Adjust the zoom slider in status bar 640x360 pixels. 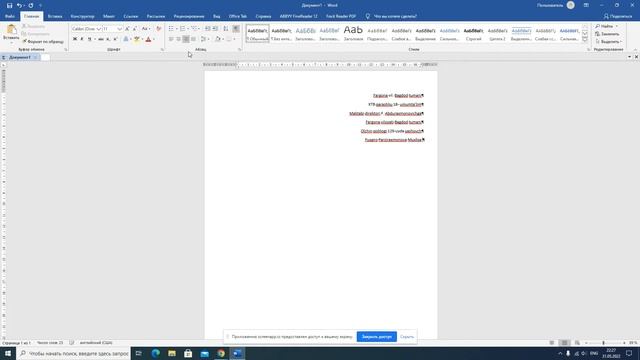click(603, 343)
